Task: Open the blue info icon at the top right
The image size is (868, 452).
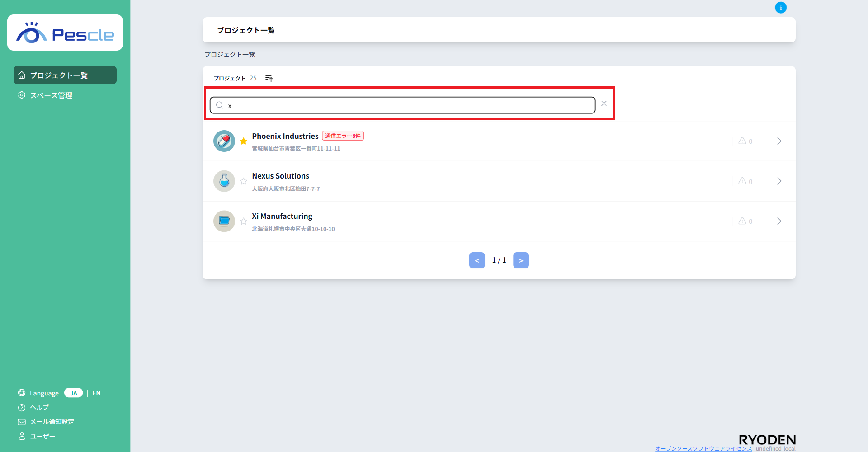Action: pyautogui.click(x=781, y=8)
